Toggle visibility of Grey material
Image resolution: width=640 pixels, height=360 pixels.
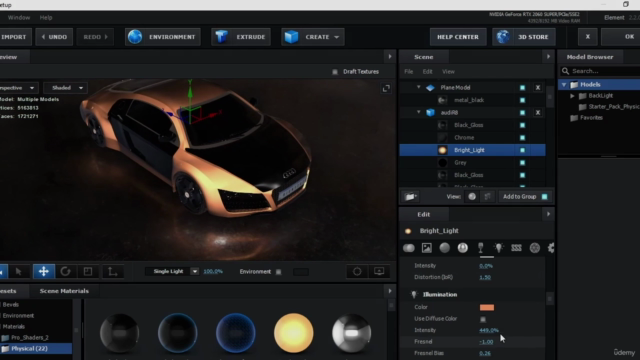(x=522, y=162)
